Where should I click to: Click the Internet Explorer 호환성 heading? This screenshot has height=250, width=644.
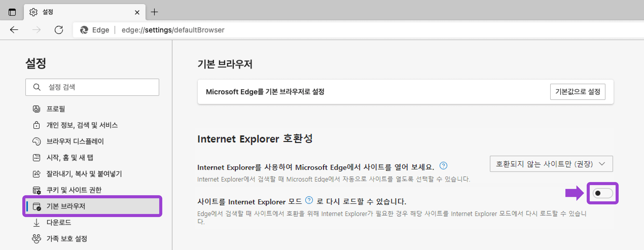tap(255, 139)
